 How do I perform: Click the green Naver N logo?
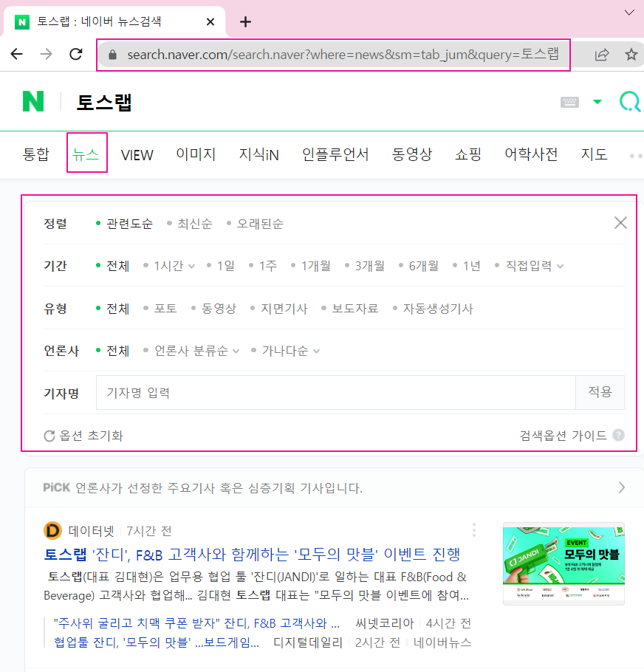[33, 102]
